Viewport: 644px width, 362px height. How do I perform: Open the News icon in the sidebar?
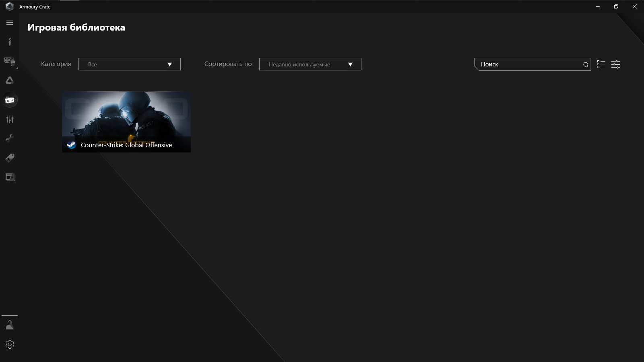point(10,177)
